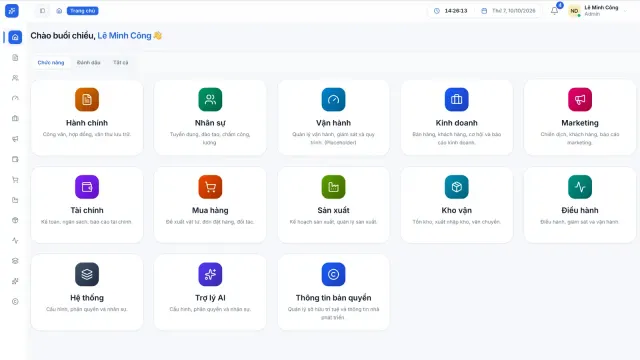Click the Lê Minh Công name in greeting
The image size is (640, 360).
pos(124,36)
